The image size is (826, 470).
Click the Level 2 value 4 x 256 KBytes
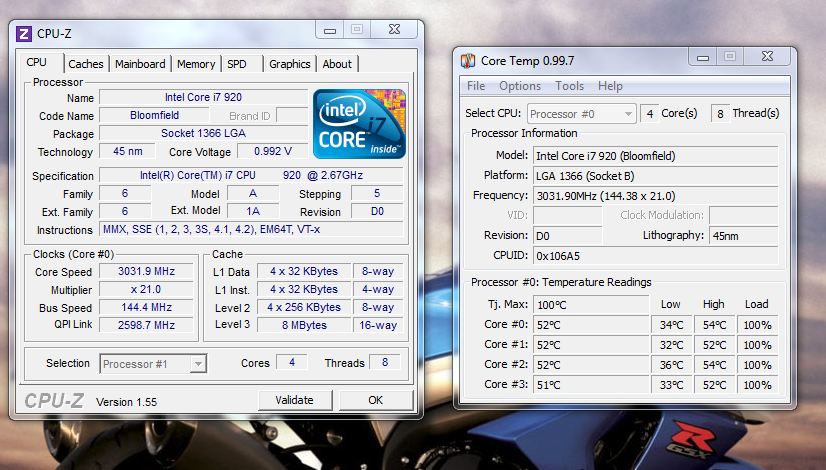pyautogui.click(x=304, y=307)
